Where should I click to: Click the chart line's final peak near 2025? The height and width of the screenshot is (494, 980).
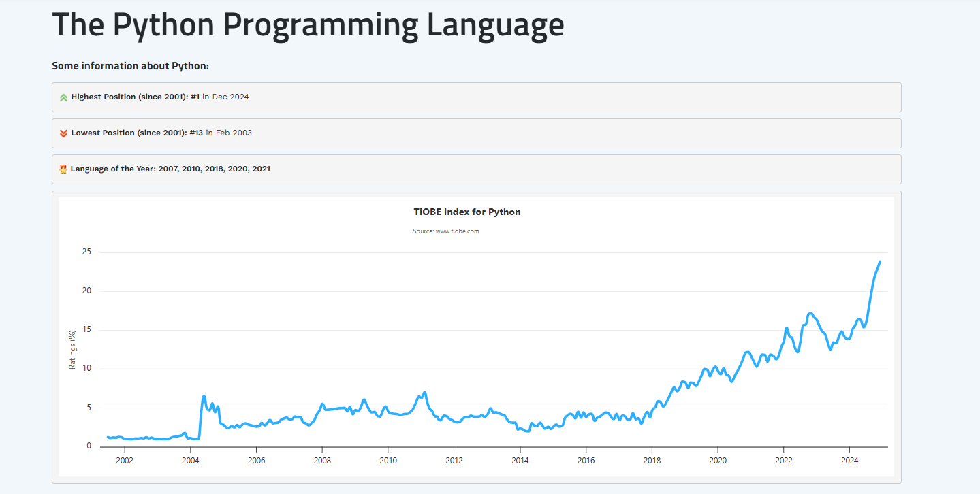coord(879,262)
